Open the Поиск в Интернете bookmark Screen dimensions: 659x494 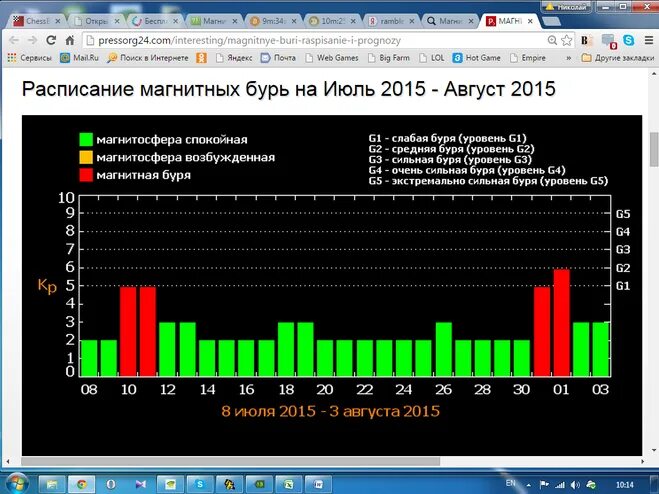(x=148, y=58)
